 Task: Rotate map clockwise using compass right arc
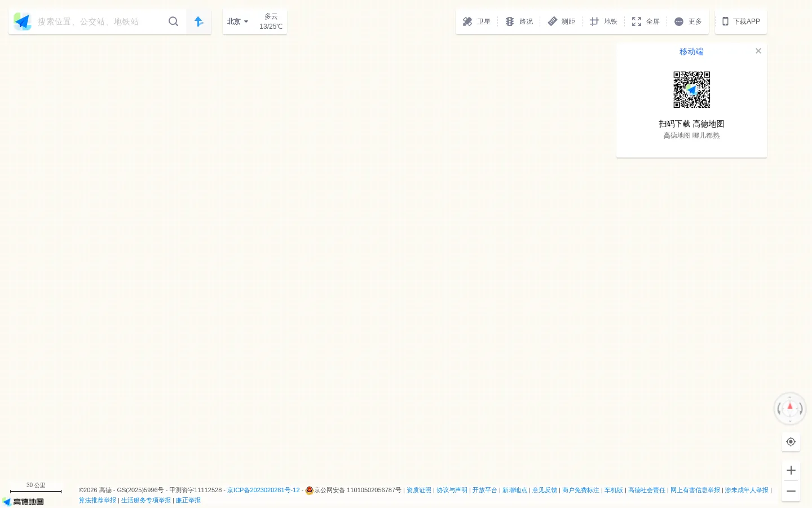801,409
